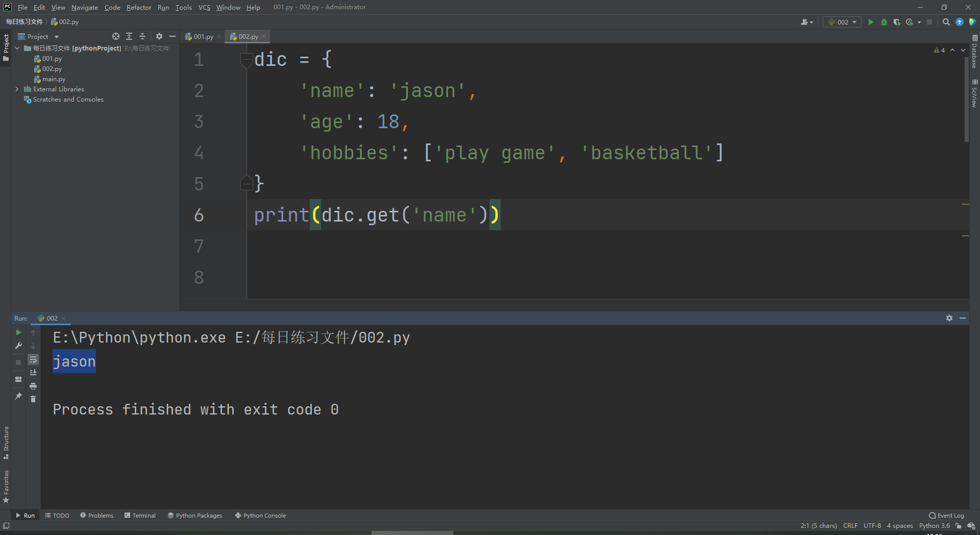Click the warnings count indicator in editor
Image resolution: width=980 pixels, height=535 pixels.
(x=939, y=50)
